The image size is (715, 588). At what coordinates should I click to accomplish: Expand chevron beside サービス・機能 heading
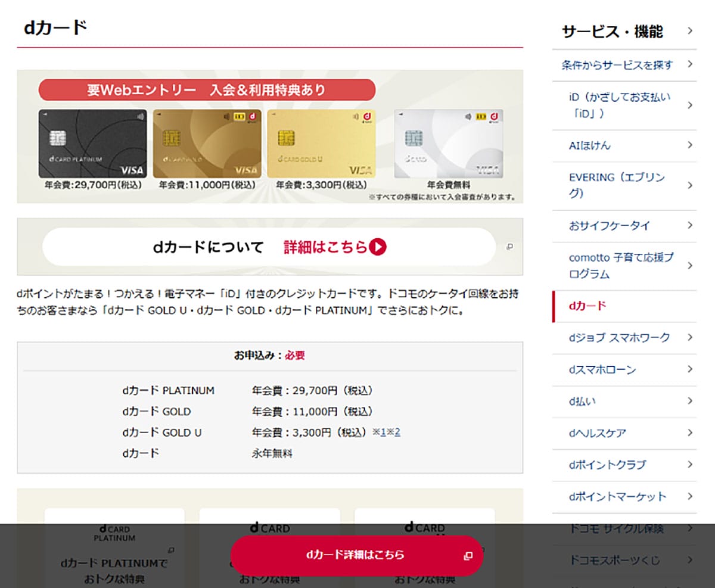[x=689, y=31]
